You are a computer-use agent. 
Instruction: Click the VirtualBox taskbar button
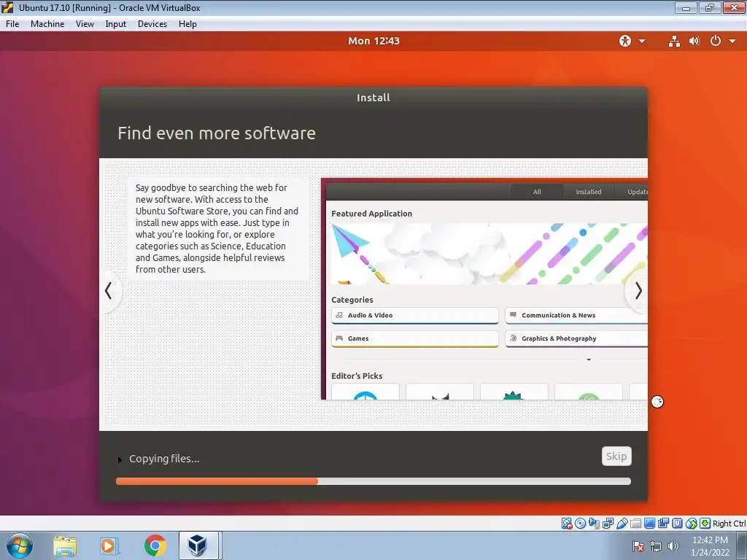point(198,545)
